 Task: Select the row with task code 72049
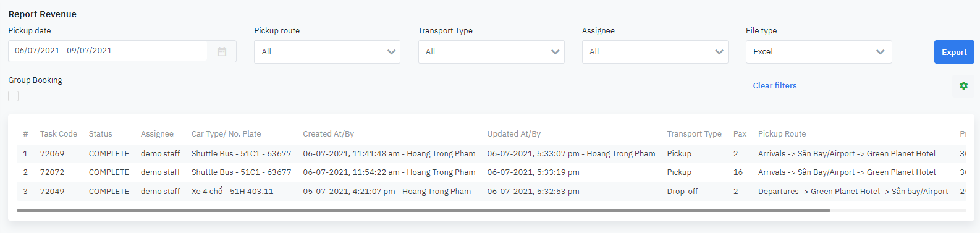[491, 191]
